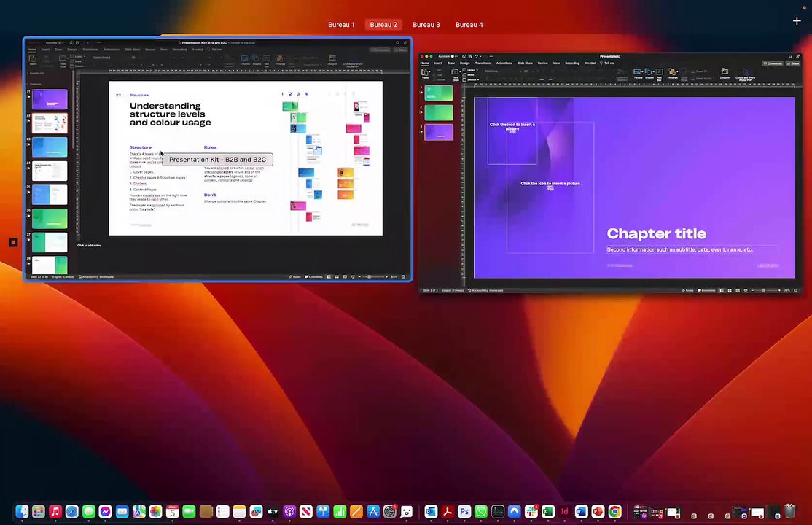Open InDesign from the Dock
The image size is (812, 525).
click(x=564, y=512)
